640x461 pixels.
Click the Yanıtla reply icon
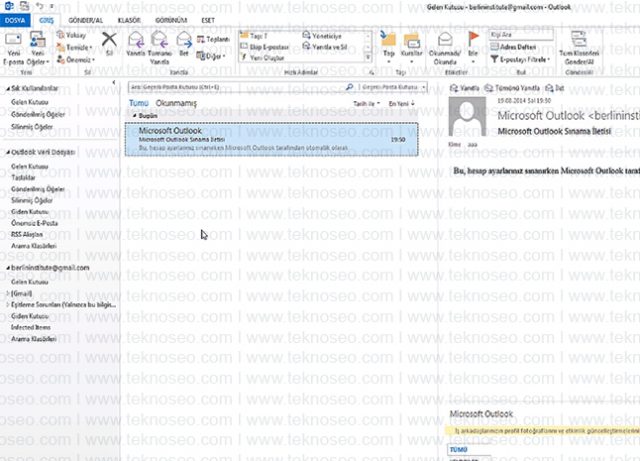point(136,44)
